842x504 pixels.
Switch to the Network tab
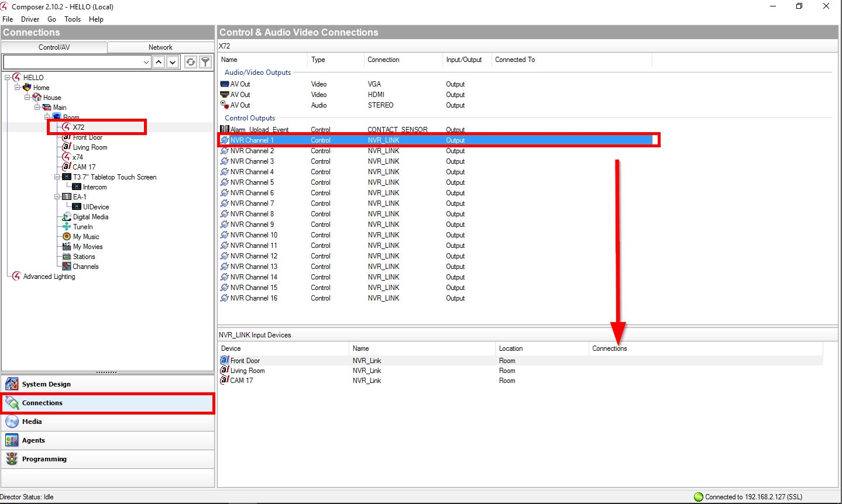(x=160, y=47)
